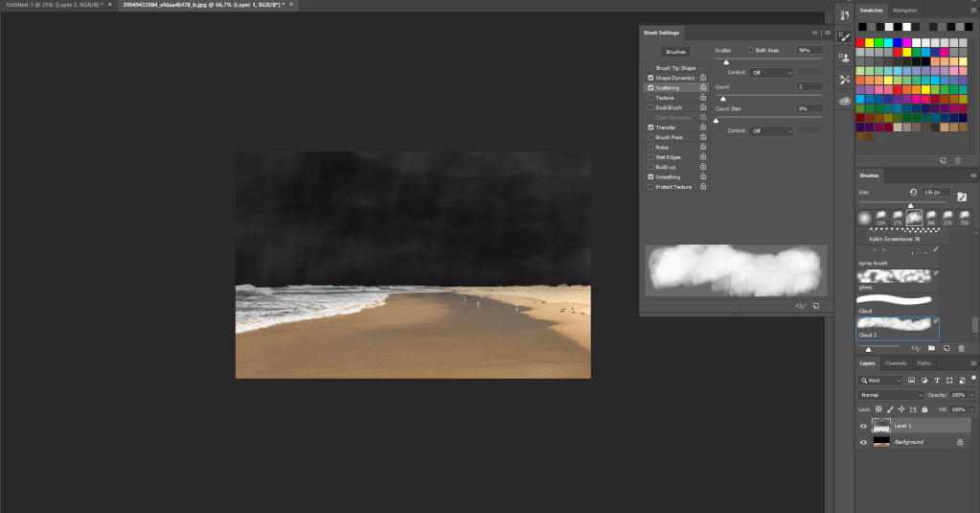Create new brush group folder icon

click(930, 348)
